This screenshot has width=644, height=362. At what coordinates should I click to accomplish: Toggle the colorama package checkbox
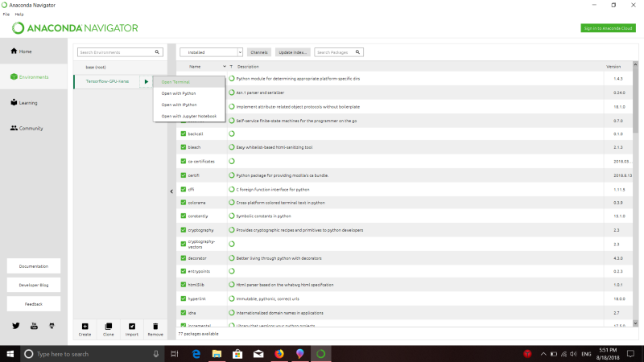coord(184,203)
